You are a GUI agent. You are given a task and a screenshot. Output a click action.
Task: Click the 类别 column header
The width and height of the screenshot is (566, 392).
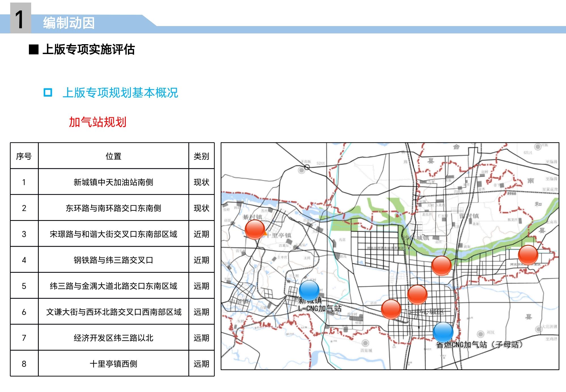click(x=201, y=156)
